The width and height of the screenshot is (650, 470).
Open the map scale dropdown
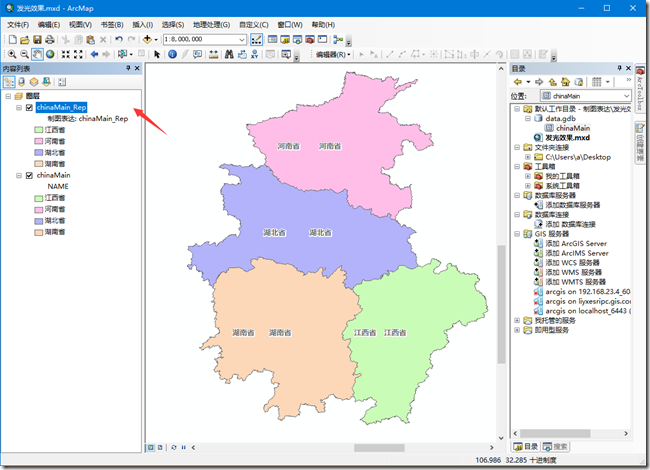(242, 39)
